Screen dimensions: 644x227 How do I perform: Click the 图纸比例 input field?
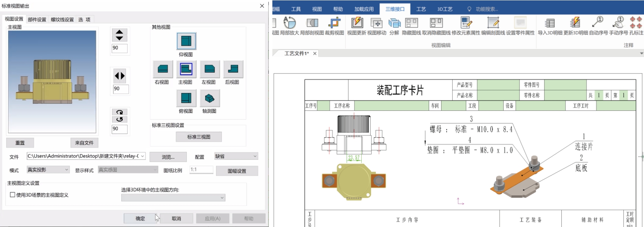201,170
